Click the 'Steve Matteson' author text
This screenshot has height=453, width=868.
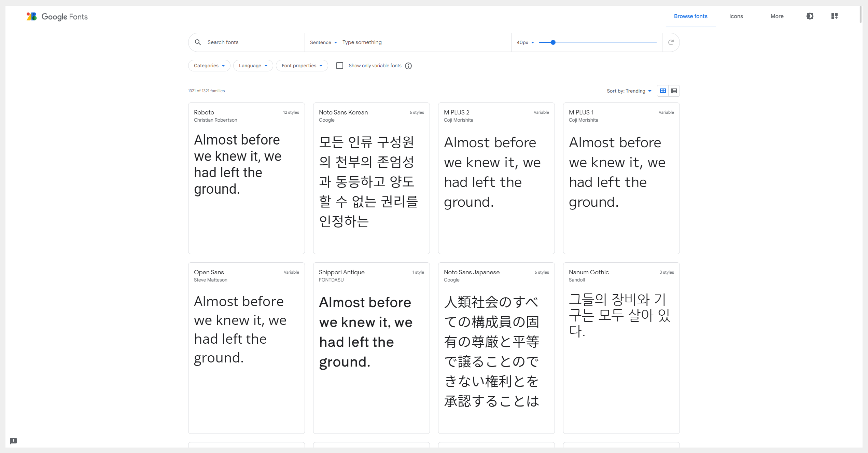210,280
